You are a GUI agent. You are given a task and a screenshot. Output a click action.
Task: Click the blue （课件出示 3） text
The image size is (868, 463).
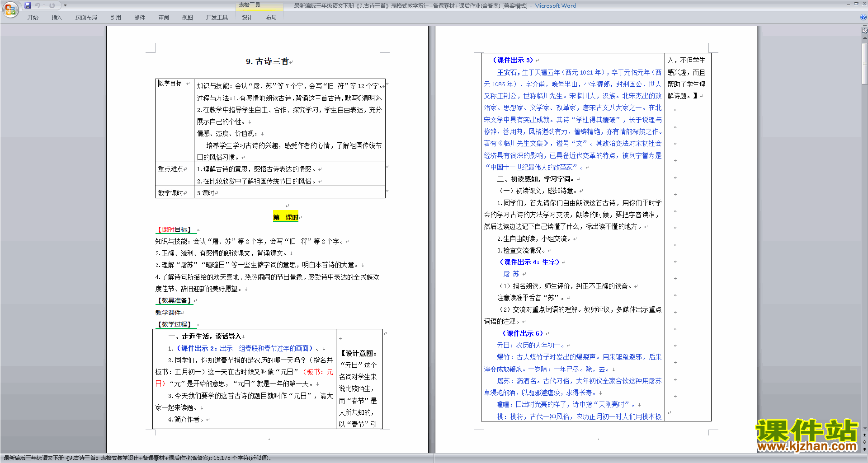coord(513,60)
